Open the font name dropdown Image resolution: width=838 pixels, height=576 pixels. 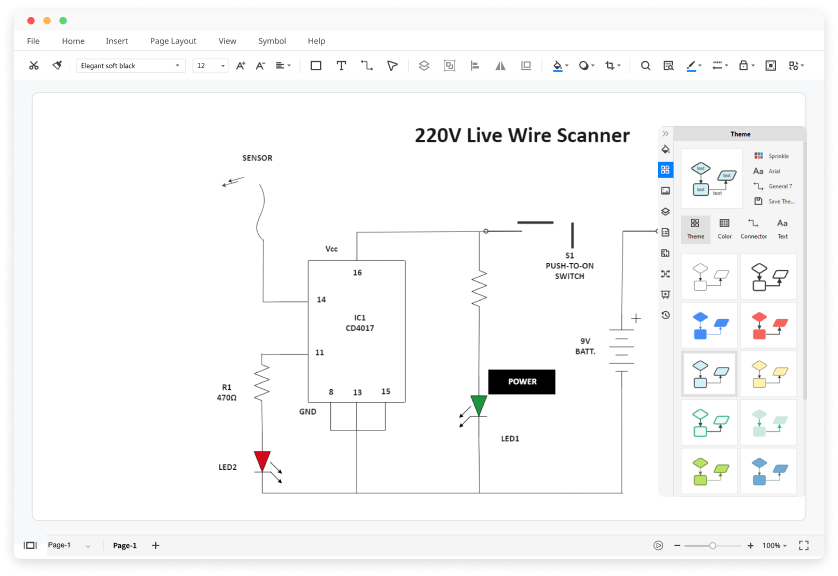[x=130, y=65]
